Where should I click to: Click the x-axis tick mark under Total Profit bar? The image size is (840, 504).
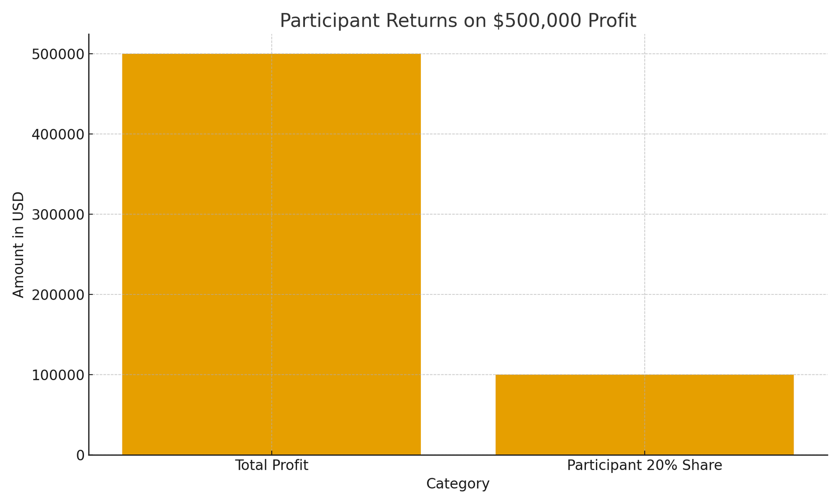pos(272,453)
